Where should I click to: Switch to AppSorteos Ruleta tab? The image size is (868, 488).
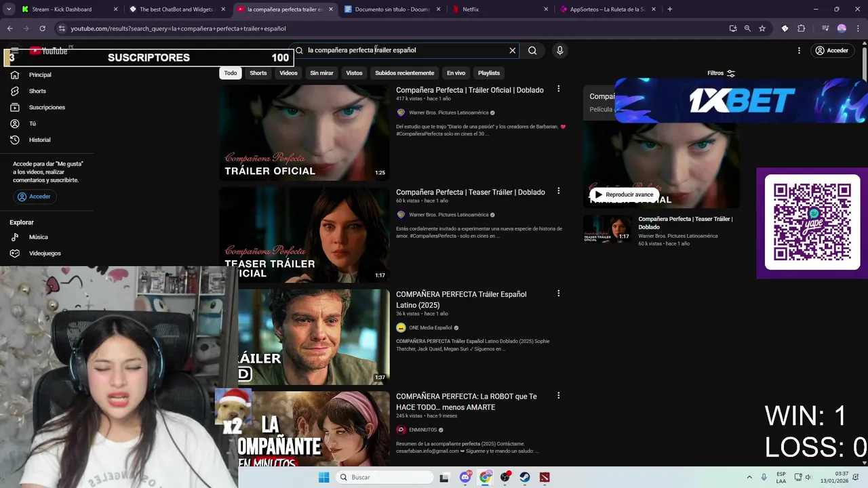(607, 9)
